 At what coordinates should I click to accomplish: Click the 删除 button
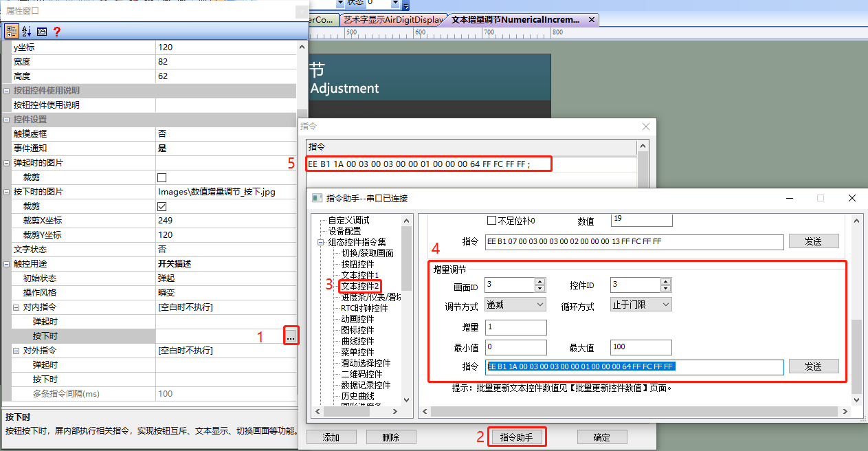(392, 437)
